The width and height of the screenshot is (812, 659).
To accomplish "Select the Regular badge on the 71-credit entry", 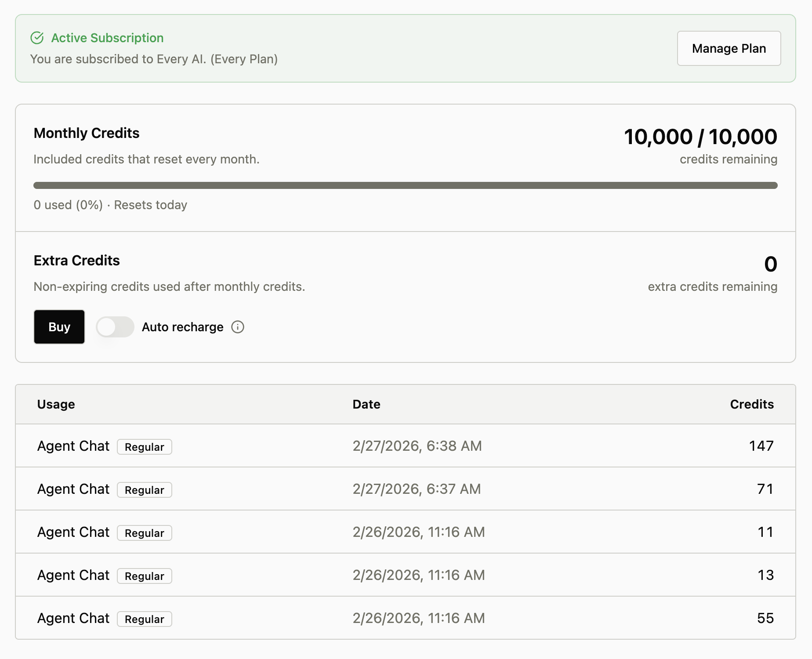I will tap(144, 490).
